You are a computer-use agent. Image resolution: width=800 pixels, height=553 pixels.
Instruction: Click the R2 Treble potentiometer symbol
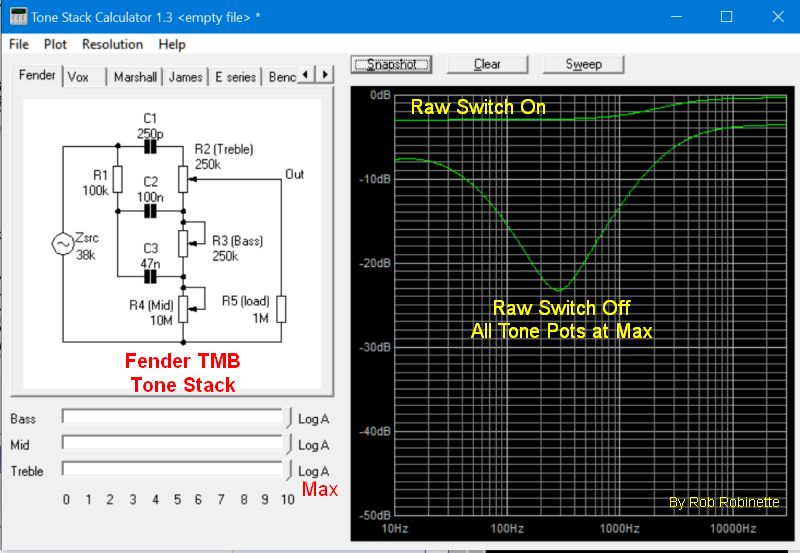(x=183, y=179)
